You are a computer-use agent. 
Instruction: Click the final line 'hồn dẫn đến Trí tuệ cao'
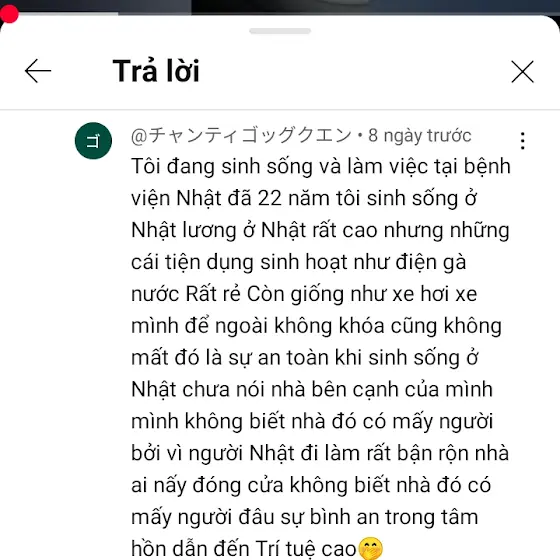[244, 549]
